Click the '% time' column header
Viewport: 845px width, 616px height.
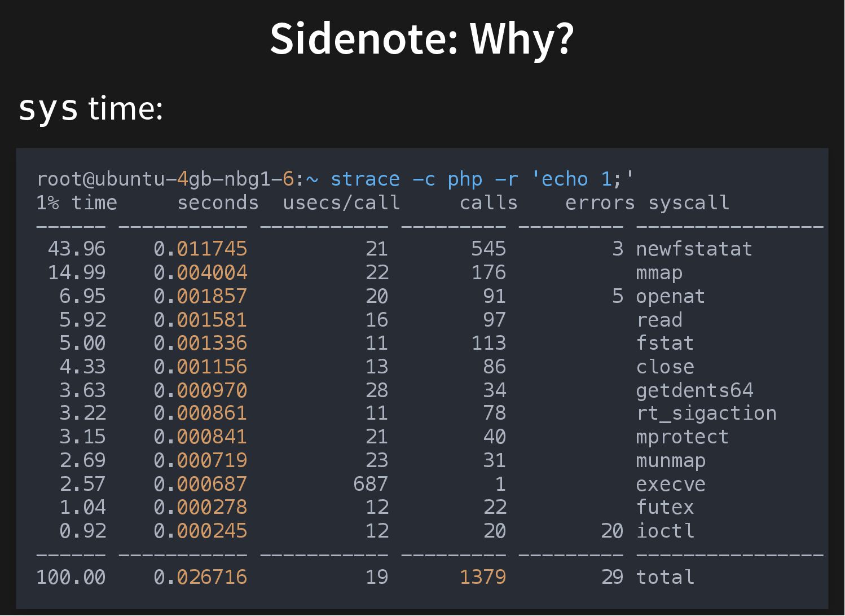click(x=82, y=203)
